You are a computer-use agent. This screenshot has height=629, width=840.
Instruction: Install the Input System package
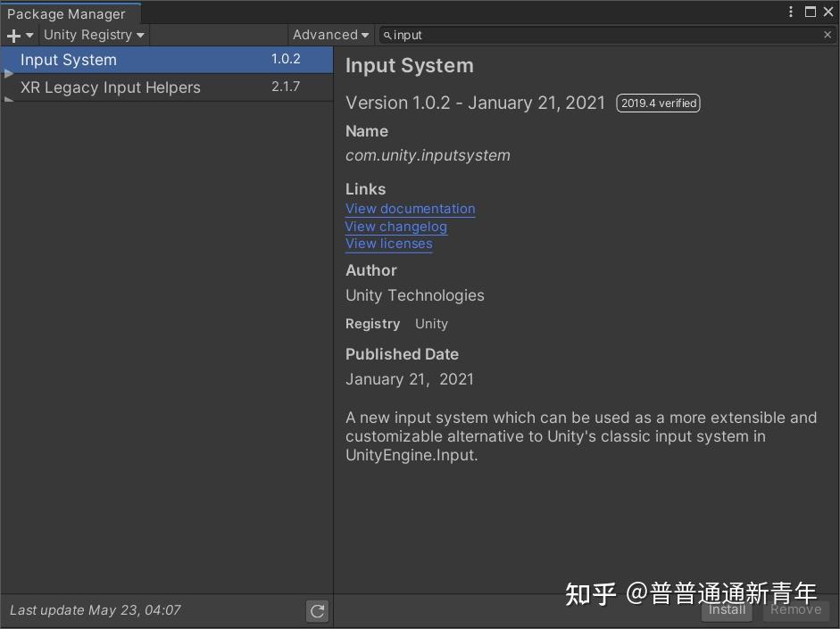726,610
